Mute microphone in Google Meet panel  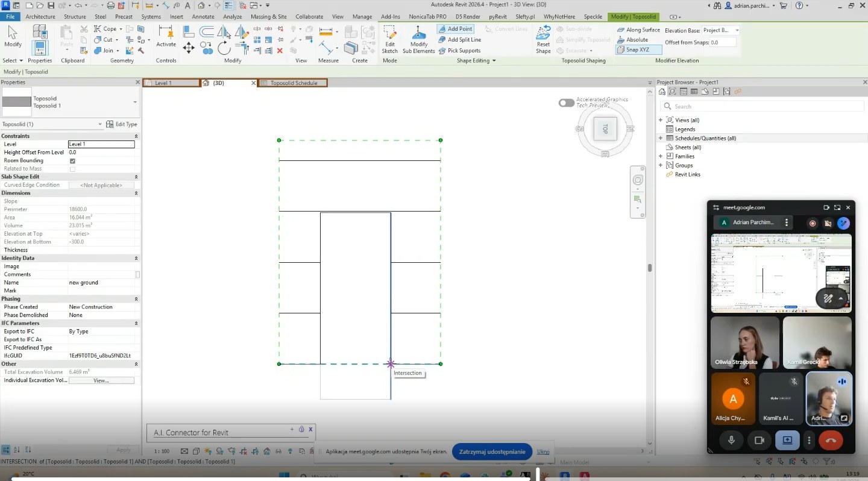(731, 440)
